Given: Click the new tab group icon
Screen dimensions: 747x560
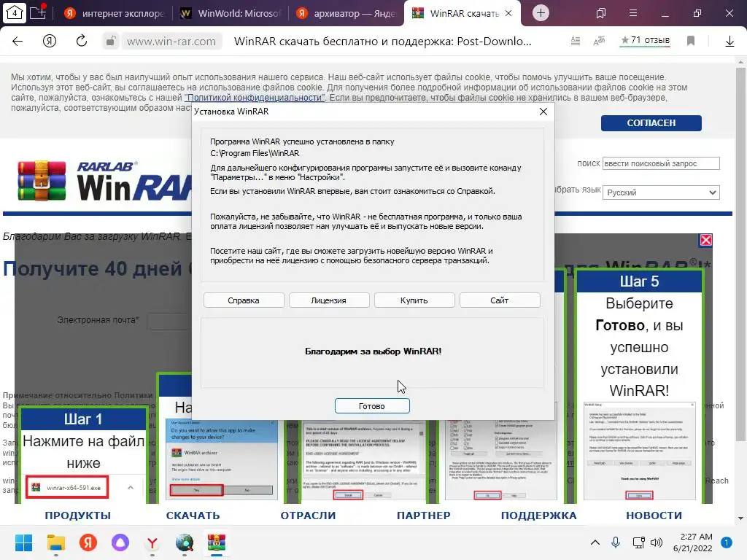Looking at the screenshot, I should point(38,12).
